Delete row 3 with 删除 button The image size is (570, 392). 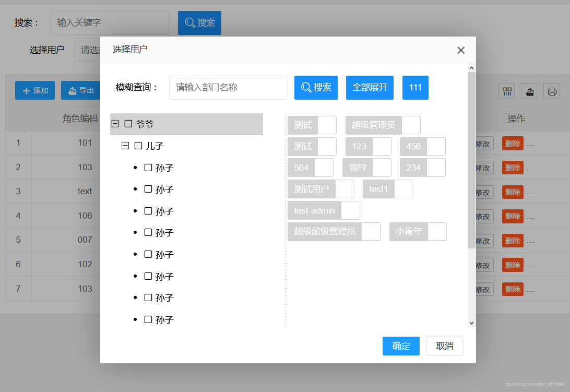pyautogui.click(x=513, y=192)
